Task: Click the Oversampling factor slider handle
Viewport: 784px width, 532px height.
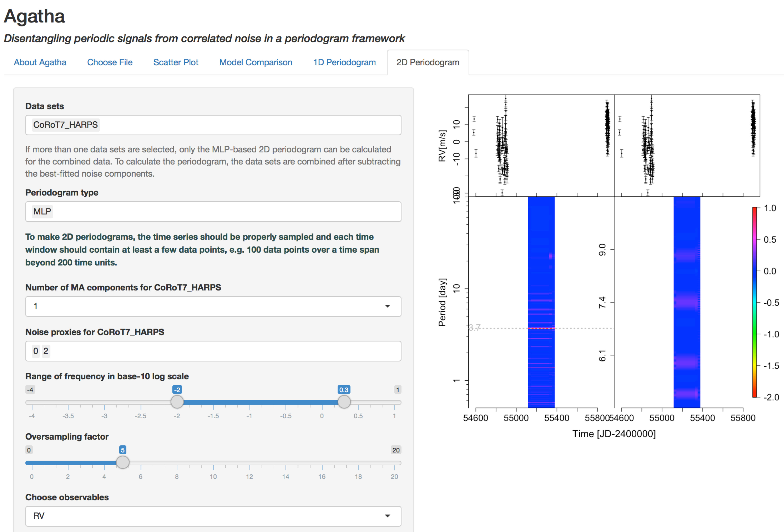Action: tap(122, 462)
